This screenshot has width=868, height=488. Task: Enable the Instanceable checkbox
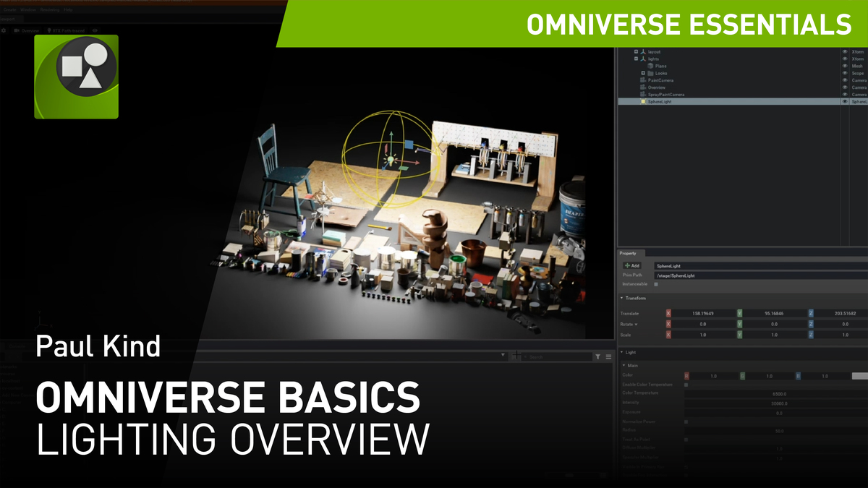656,284
